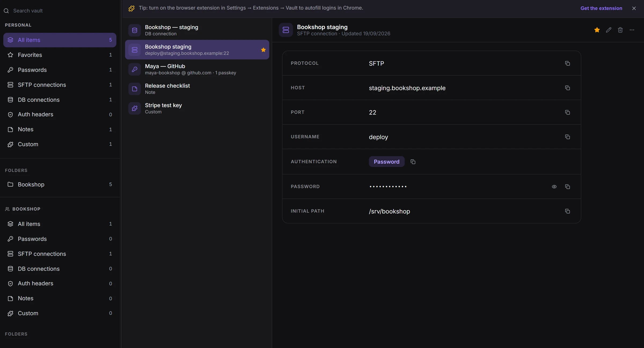The width and height of the screenshot is (644, 348).
Task: Copy the Host staging.bookshop.example value
Action: point(567,88)
